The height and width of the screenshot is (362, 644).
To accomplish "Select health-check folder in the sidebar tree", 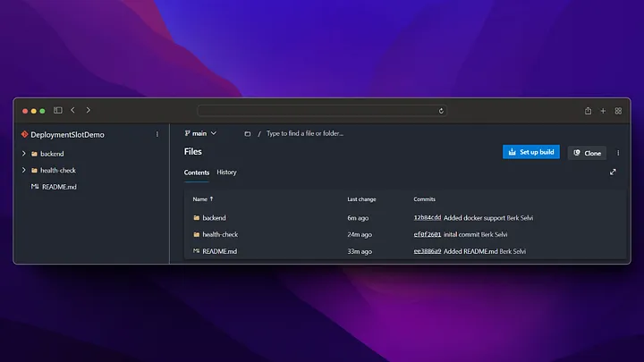I will 58,170.
